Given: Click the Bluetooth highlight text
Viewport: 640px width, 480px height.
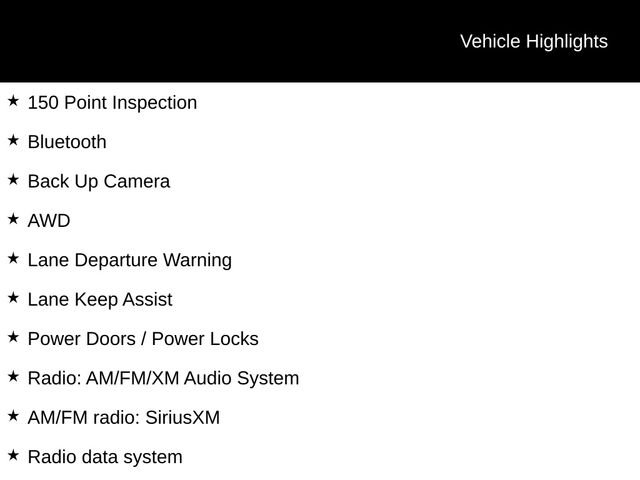Looking at the screenshot, I should 67,142.
